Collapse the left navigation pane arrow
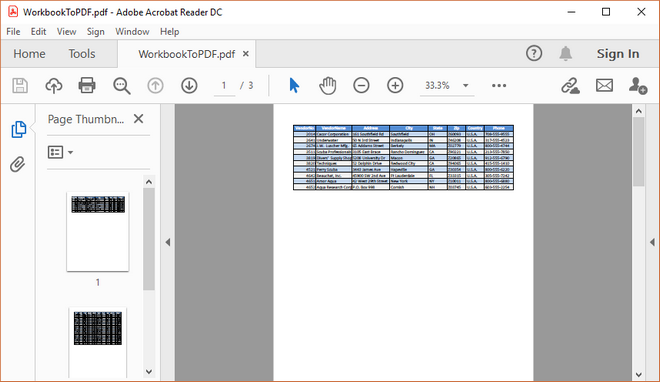This screenshot has height=382, width=660. (x=168, y=242)
